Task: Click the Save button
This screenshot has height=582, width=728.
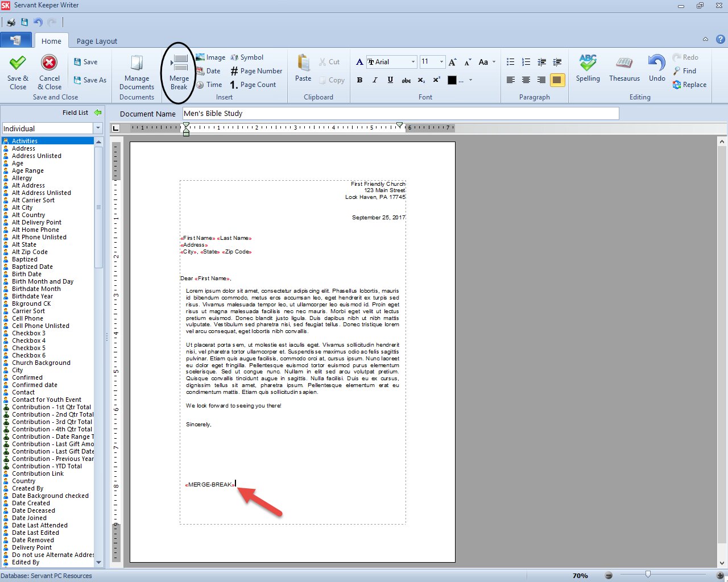Action: point(85,62)
